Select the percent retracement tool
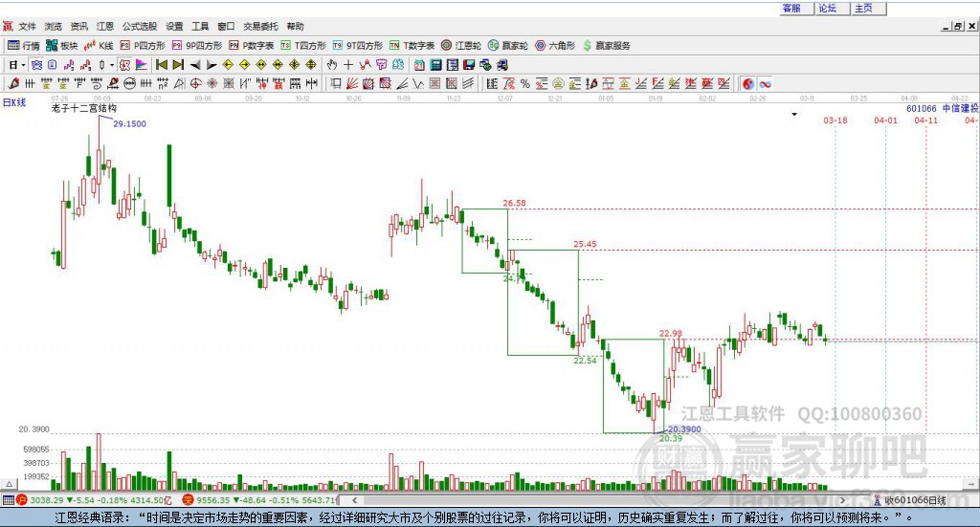The image size is (980, 527). (525, 83)
